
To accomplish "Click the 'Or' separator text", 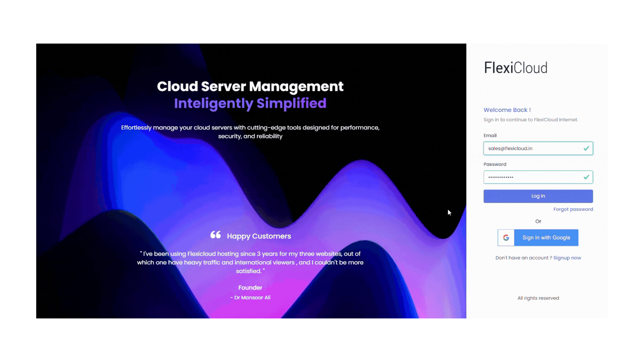I will pyautogui.click(x=538, y=221).
